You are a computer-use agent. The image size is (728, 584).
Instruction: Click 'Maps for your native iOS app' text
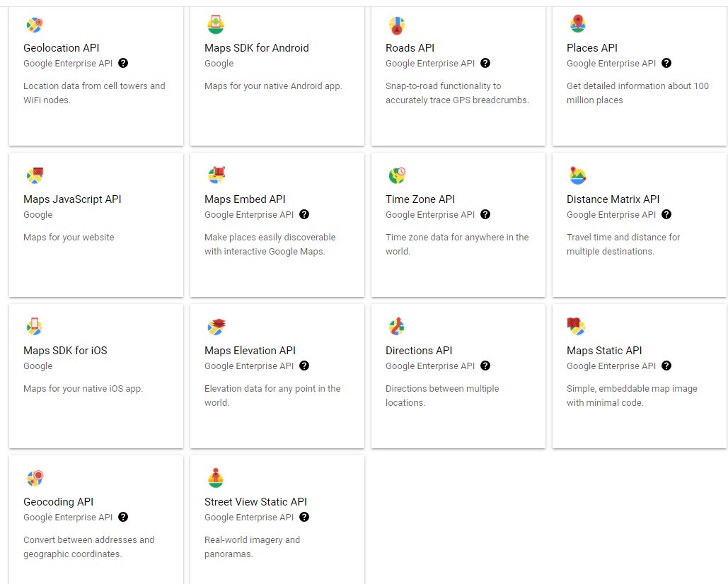(x=83, y=388)
